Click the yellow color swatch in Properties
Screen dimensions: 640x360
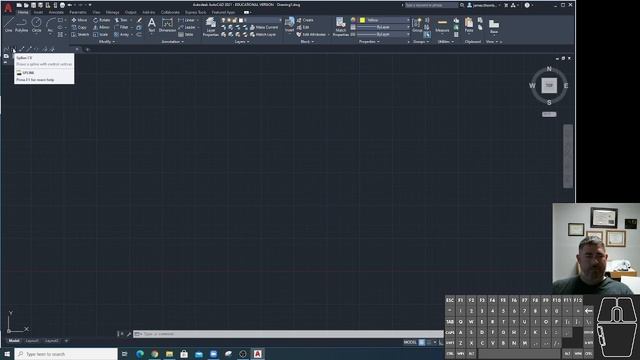(362, 20)
